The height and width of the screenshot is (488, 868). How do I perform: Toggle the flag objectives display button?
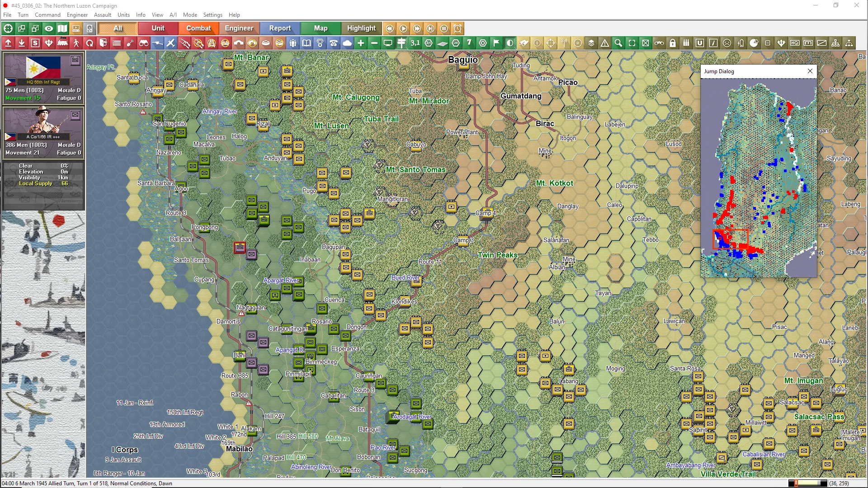496,43
